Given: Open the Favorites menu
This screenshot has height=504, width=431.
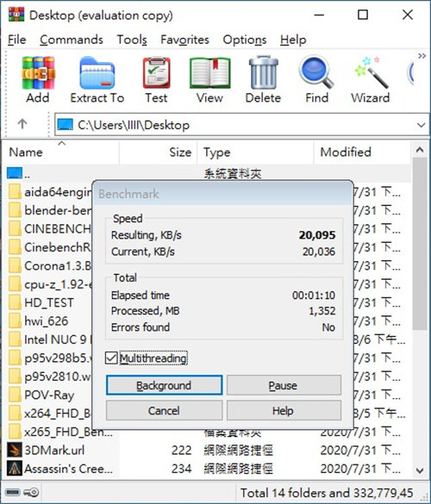Looking at the screenshot, I should click(184, 40).
